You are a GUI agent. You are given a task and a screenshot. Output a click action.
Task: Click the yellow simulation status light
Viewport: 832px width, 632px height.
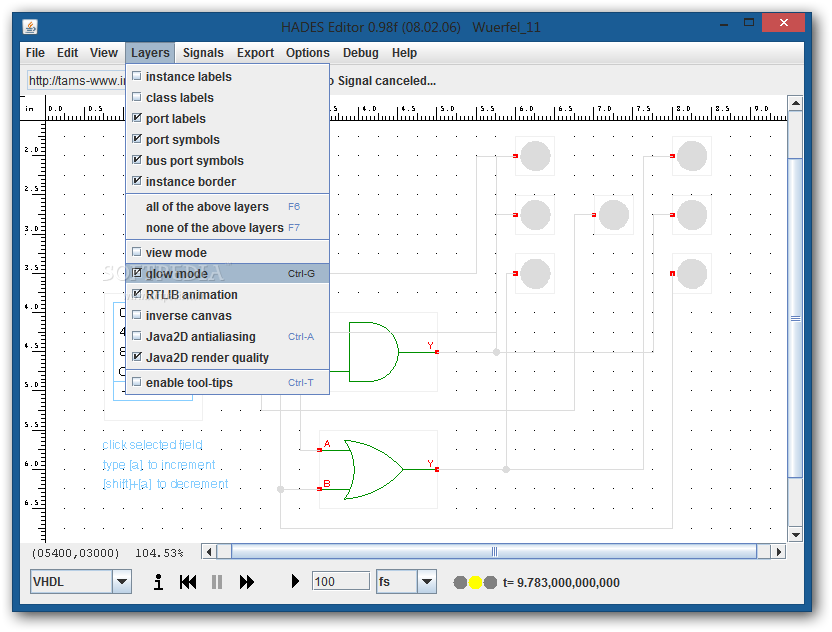(x=475, y=583)
